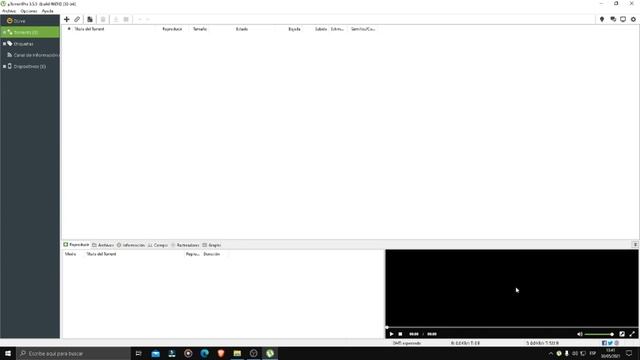Switch to the Reproducir tab in bottom panel
Image resolution: width=640 pixels, height=360 pixels.
76,244
